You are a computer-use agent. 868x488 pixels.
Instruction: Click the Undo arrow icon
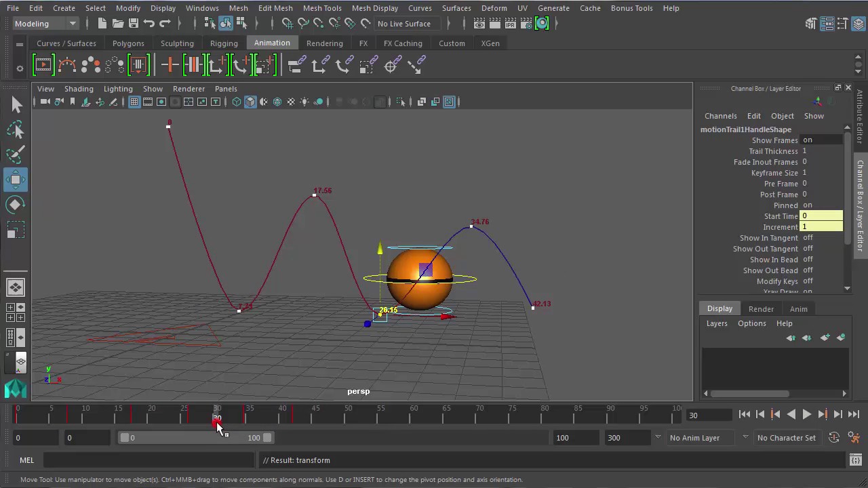click(x=149, y=24)
